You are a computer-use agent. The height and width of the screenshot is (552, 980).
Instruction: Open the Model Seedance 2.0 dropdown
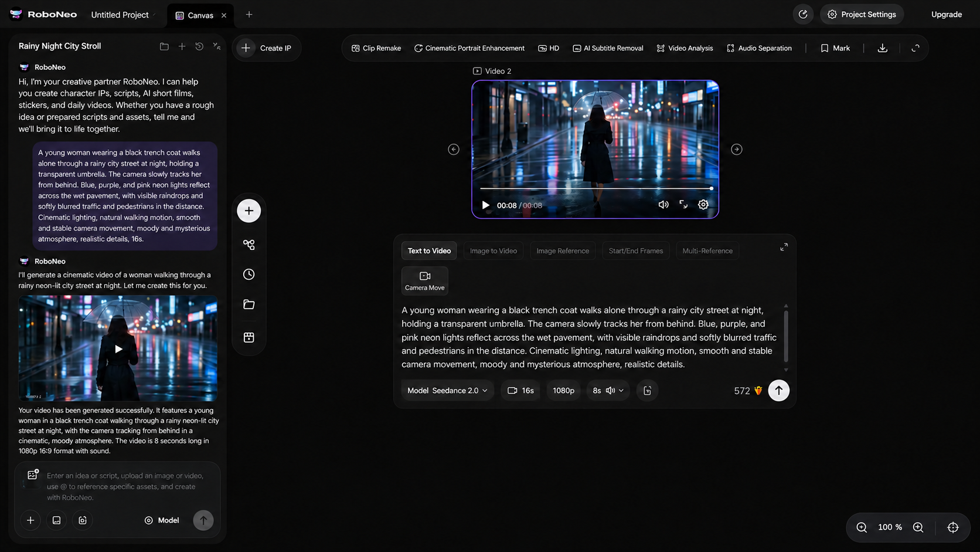click(448, 391)
